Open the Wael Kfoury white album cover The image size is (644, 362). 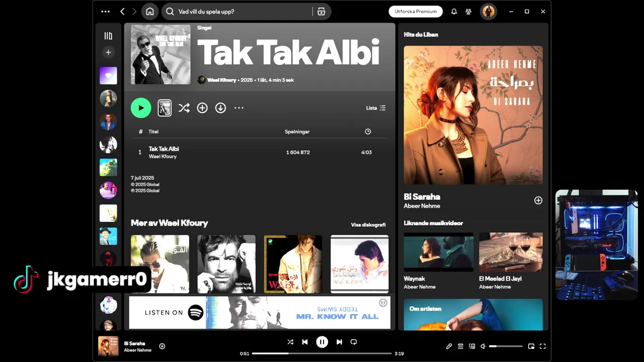tap(359, 264)
